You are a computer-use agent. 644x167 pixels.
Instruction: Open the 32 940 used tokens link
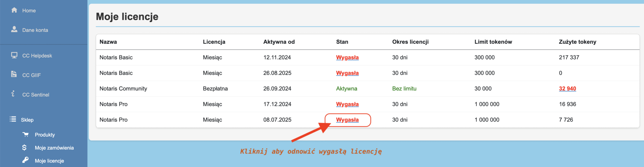click(x=567, y=89)
